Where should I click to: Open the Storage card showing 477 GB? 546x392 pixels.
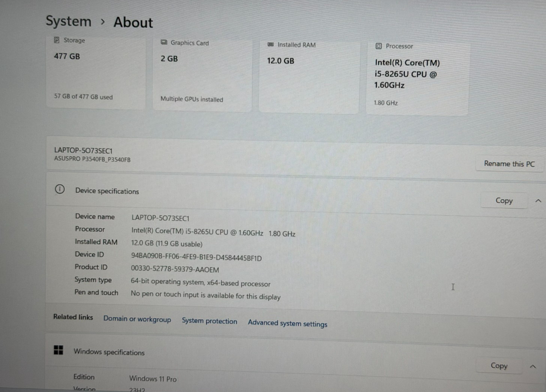coord(96,72)
